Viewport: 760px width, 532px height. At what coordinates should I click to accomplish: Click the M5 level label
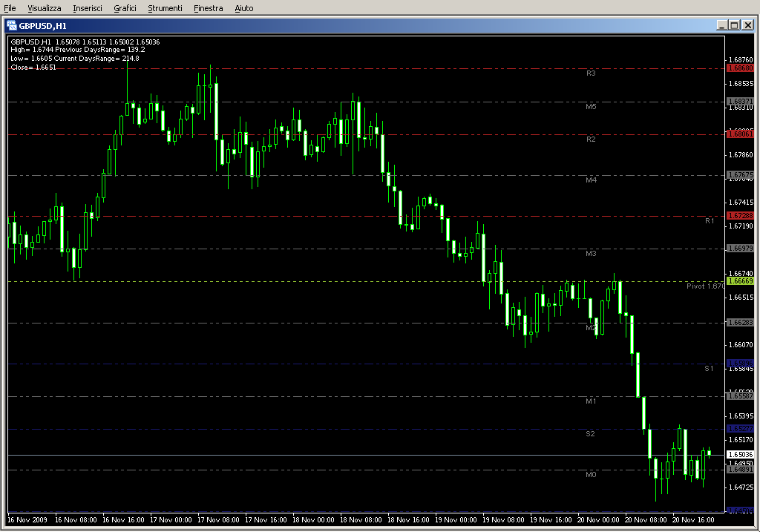[591, 107]
